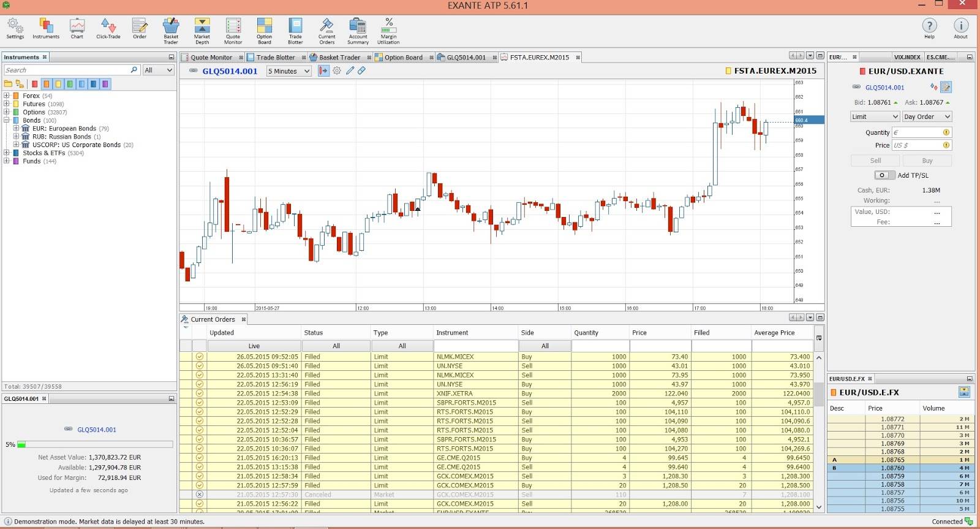980x529 pixels.
Task: Click the EUR/USD.E.FX market depth settings icon
Action: pos(964,392)
